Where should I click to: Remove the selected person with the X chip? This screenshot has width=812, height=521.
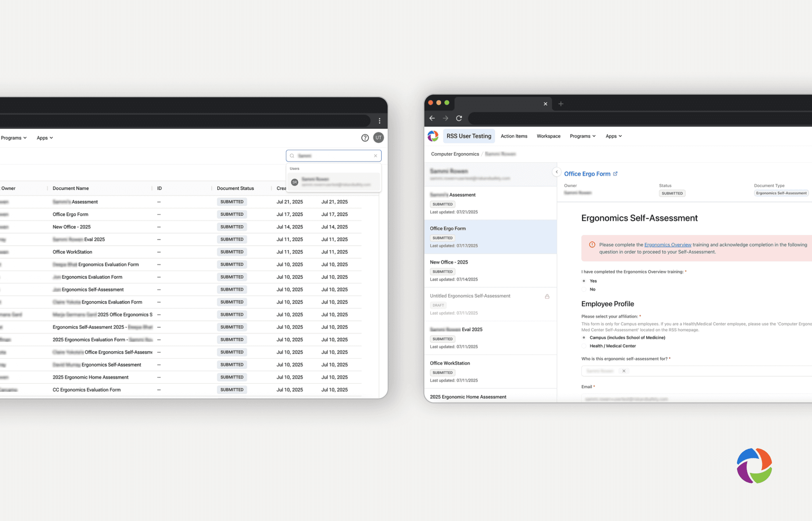point(624,371)
